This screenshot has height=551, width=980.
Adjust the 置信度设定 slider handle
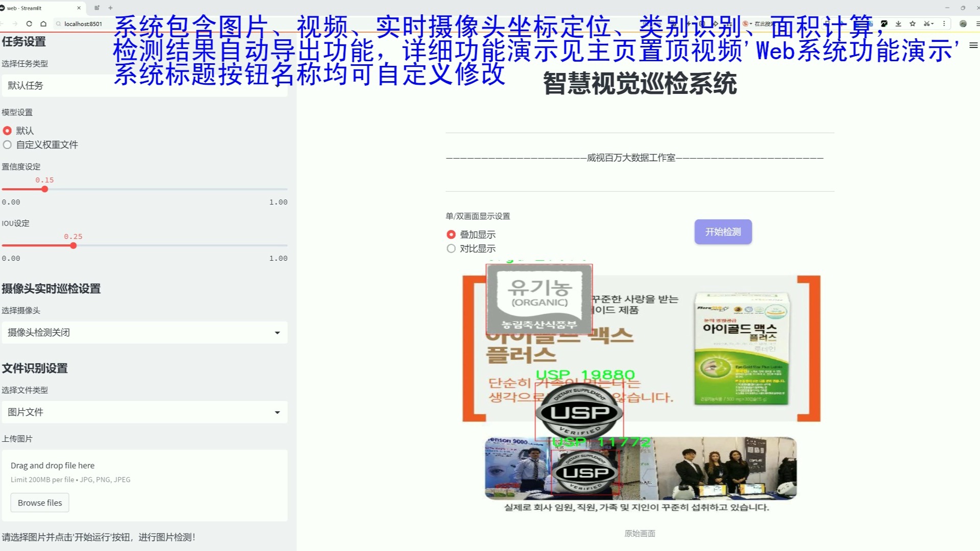[45, 189]
